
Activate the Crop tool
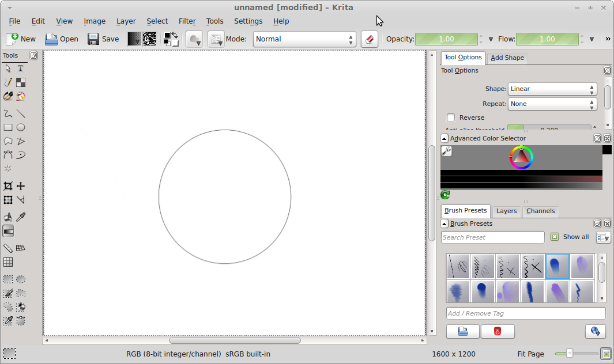pyautogui.click(x=8, y=186)
